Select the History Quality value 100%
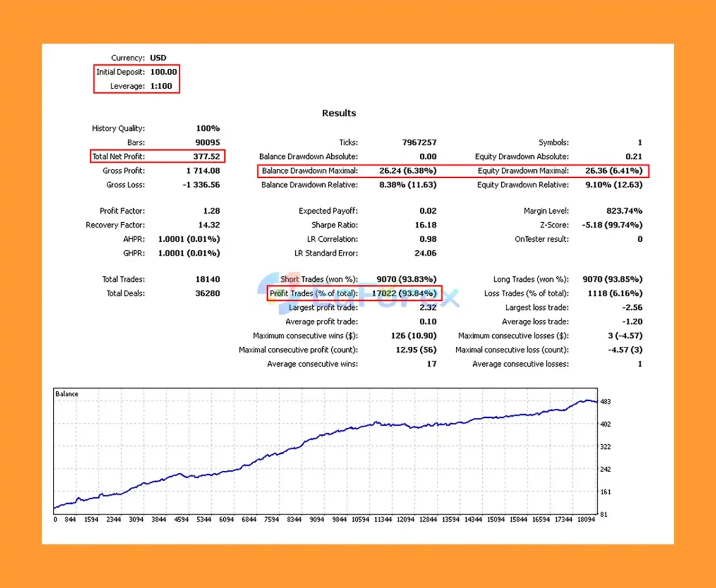The width and height of the screenshot is (716, 588). click(x=208, y=128)
